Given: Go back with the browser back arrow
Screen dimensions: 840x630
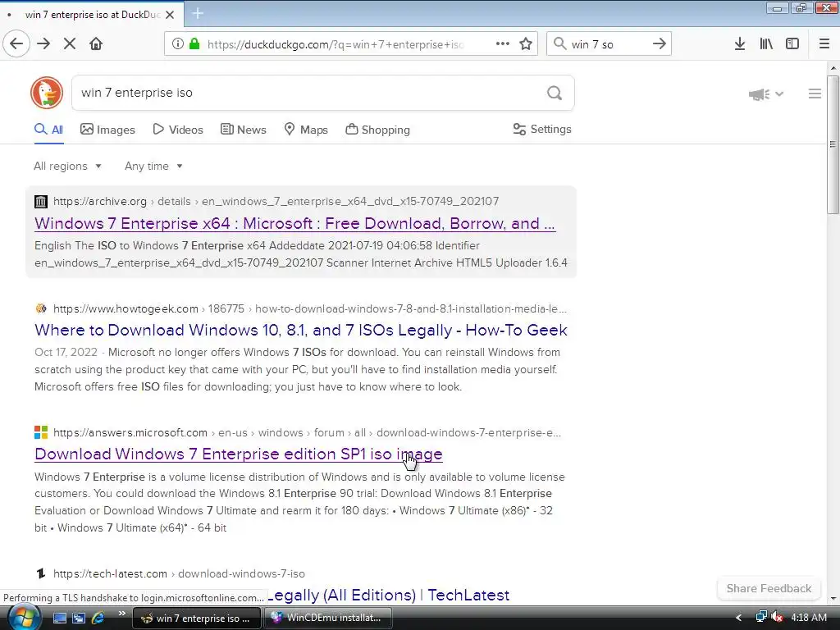Looking at the screenshot, I should coord(16,44).
